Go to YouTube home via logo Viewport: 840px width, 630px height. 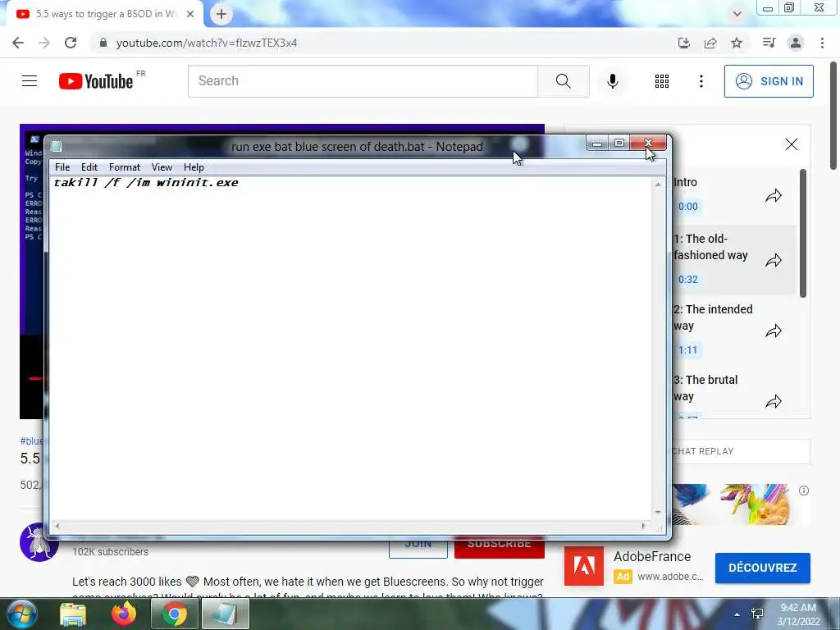(96, 81)
